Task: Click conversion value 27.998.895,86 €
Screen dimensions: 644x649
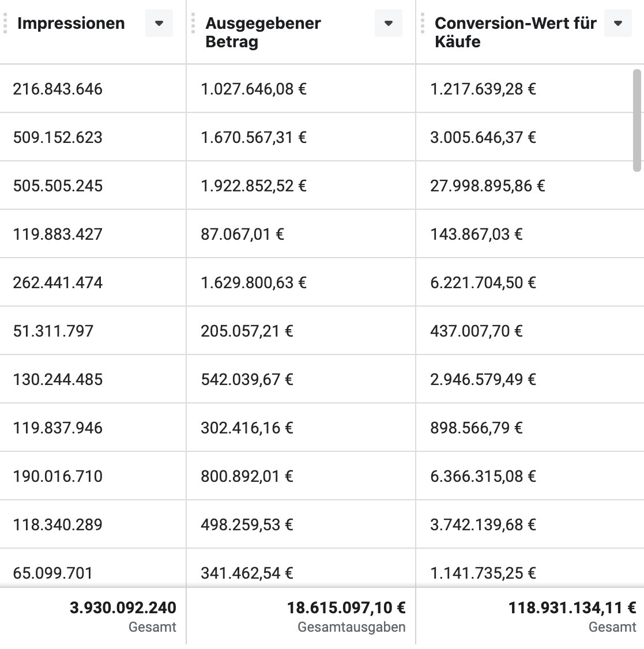Action: pyautogui.click(x=487, y=186)
